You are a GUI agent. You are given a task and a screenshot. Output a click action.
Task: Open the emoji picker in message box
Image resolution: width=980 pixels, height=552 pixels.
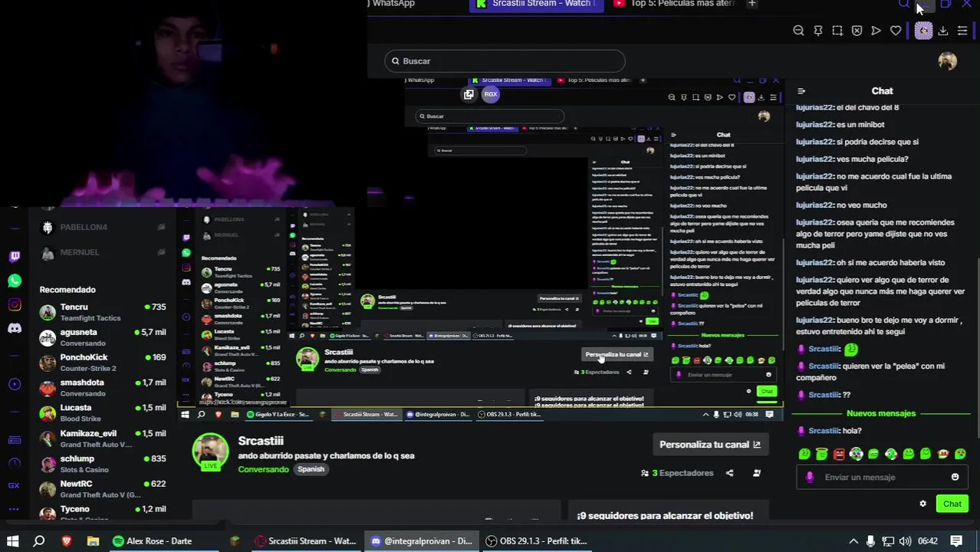(x=955, y=477)
